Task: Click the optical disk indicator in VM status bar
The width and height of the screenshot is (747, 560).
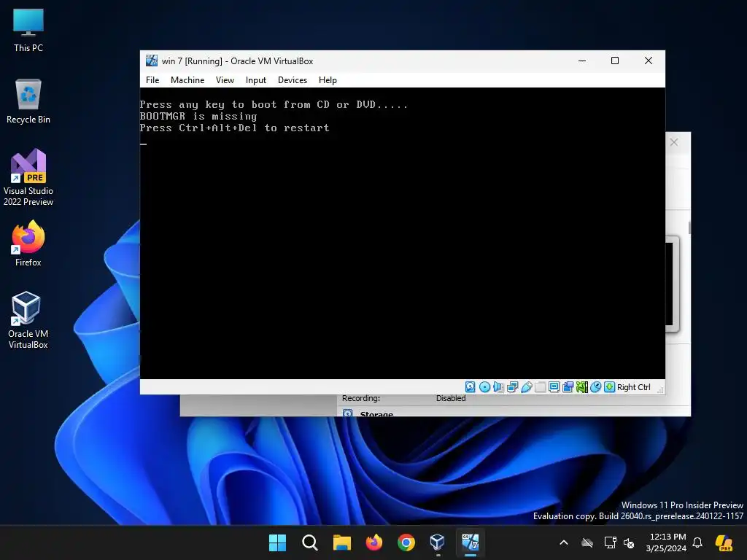Action: 484,387
